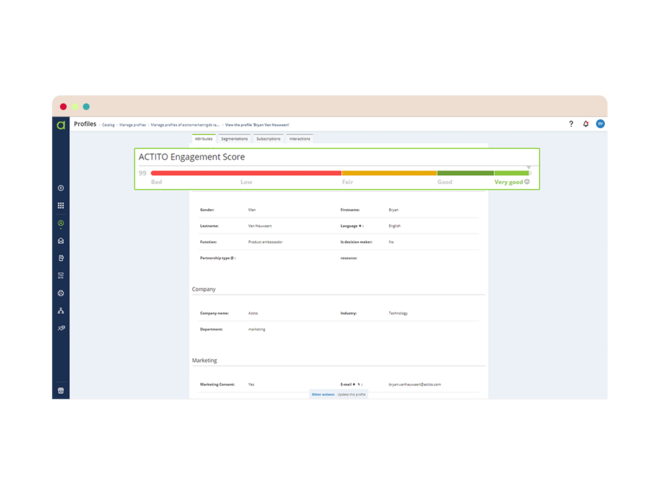Click the score marker triangle above bar
Viewport: 660px width, 495px height.
click(529, 168)
